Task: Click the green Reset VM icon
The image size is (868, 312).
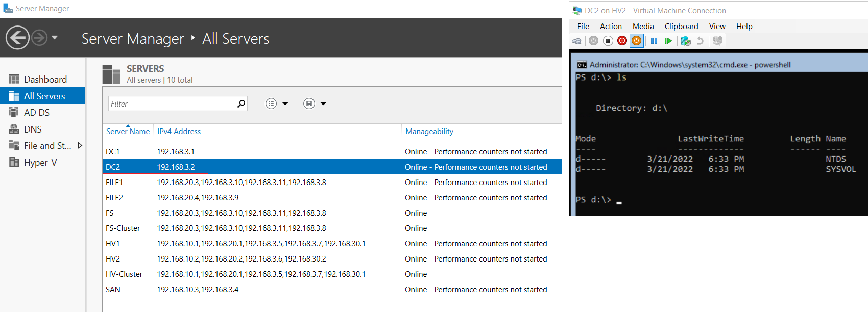Action: (x=668, y=41)
